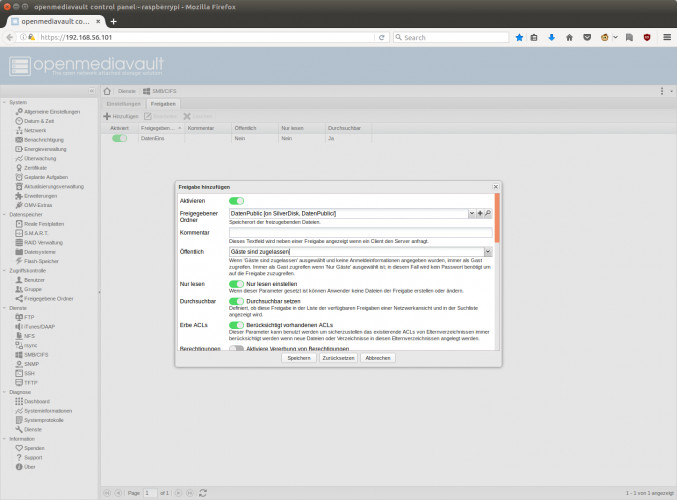Toggle Nur lesen einstellen switch

point(236,284)
